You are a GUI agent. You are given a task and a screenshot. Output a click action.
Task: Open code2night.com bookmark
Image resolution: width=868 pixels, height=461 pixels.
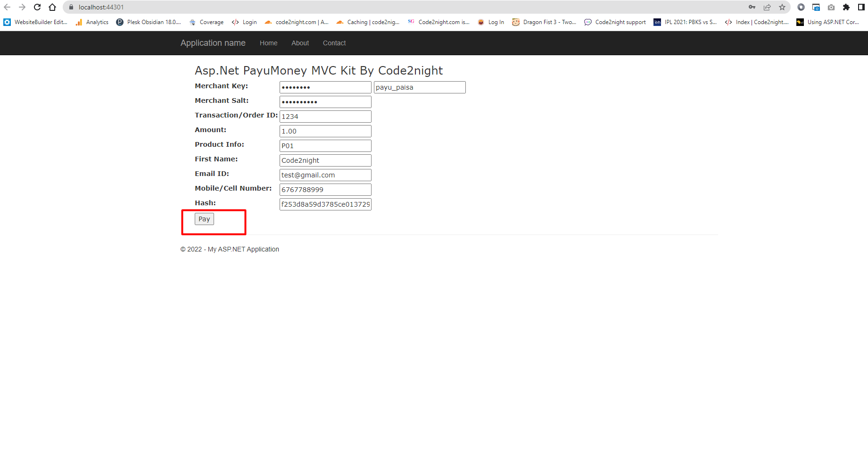pyautogui.click(x=297, y=22)
